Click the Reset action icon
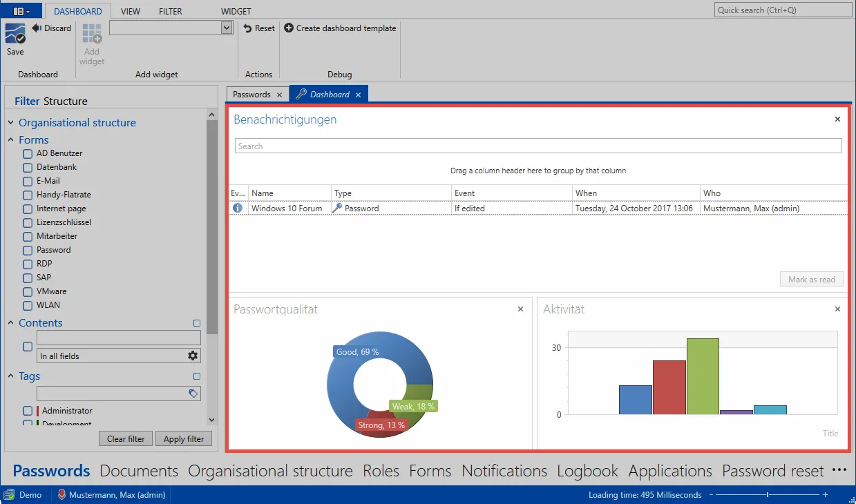The width and height of the screenshot is (856, 504). coord(247,28)
